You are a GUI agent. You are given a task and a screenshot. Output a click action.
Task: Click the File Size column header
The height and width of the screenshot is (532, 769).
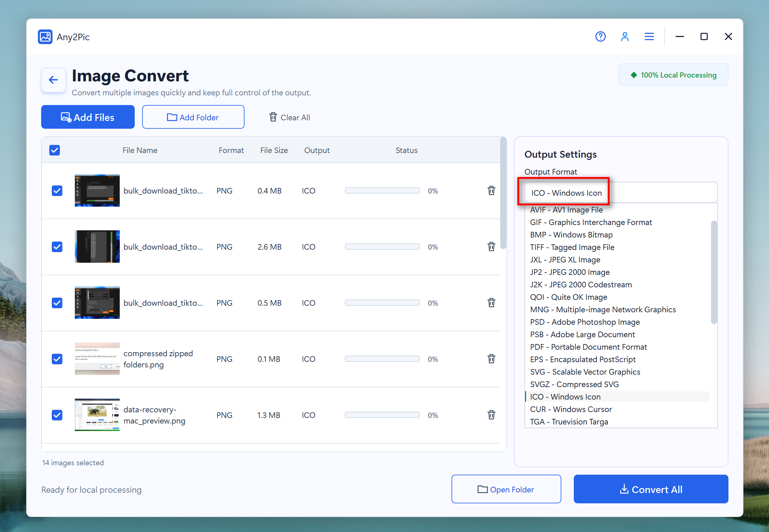(x=274, y=150)
